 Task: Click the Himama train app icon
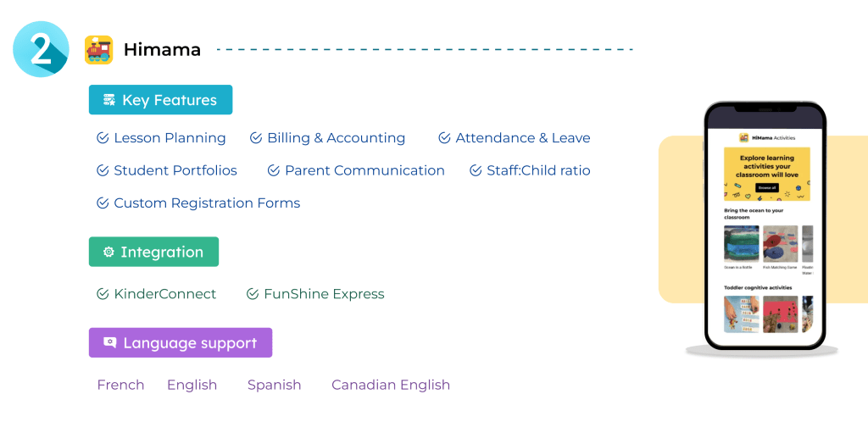tap(98, 50)
